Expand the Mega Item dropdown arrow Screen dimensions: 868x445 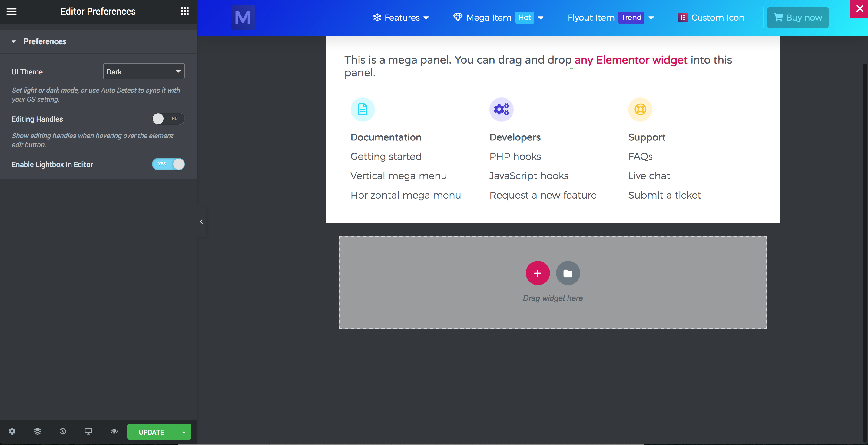541,18
